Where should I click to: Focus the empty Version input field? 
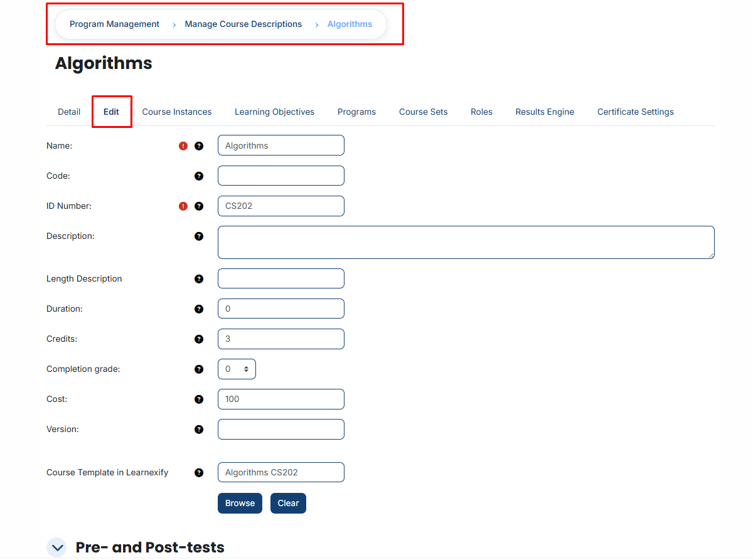click(x=281, y=429)
